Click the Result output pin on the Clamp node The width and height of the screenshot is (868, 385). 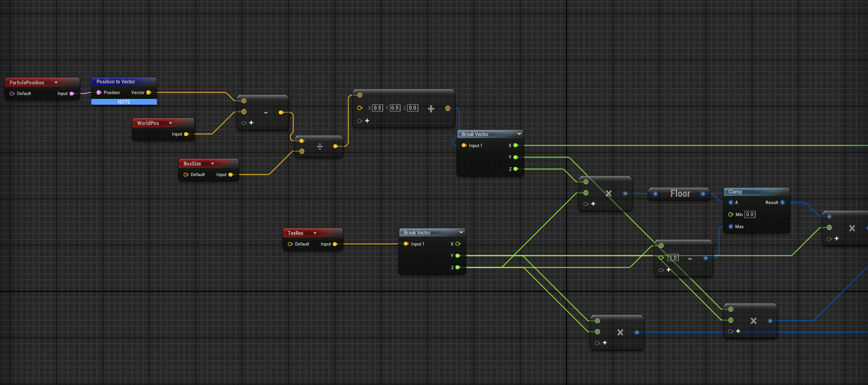click(x=783, y=203)
